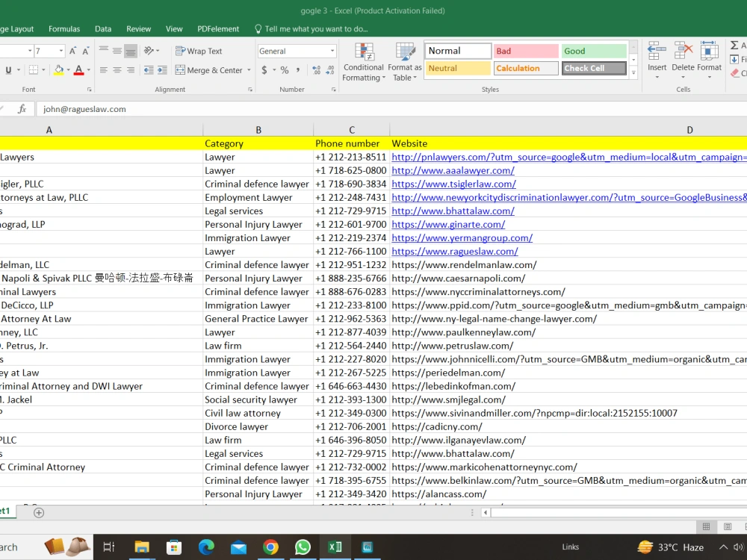Apply the Check Cell style

coord(594,68)
